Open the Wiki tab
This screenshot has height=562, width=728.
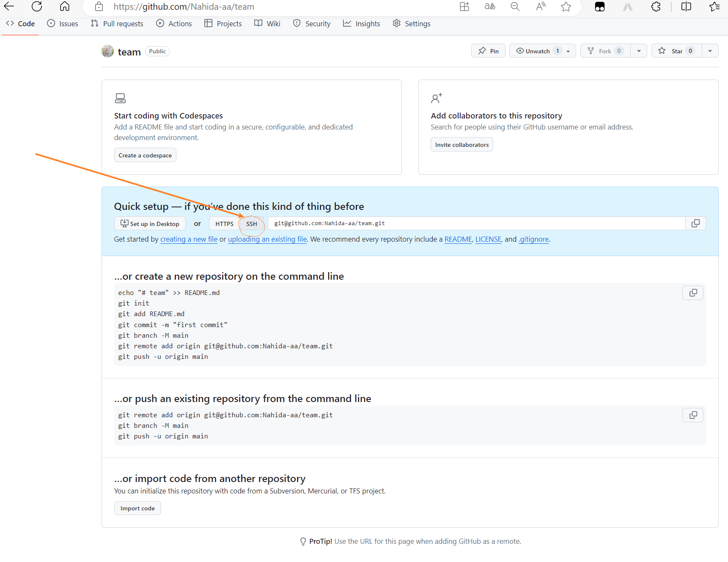pos(267,24)
